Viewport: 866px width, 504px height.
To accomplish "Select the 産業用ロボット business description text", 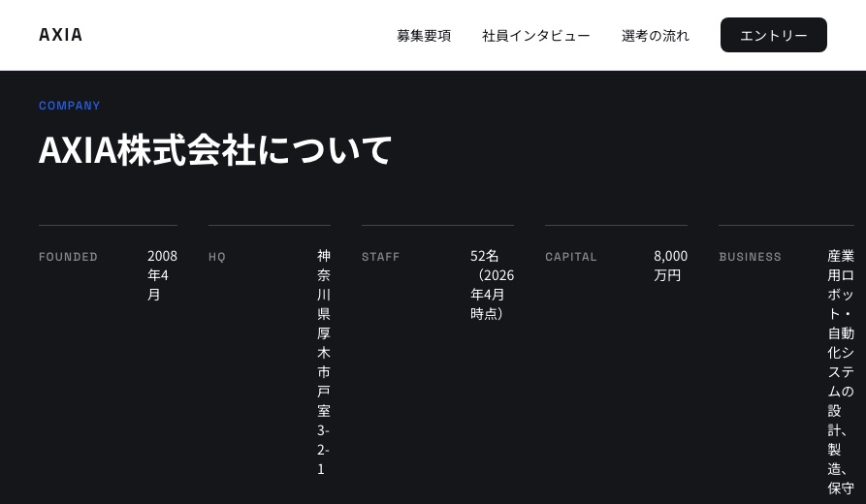I will click(x=841, y=372).
